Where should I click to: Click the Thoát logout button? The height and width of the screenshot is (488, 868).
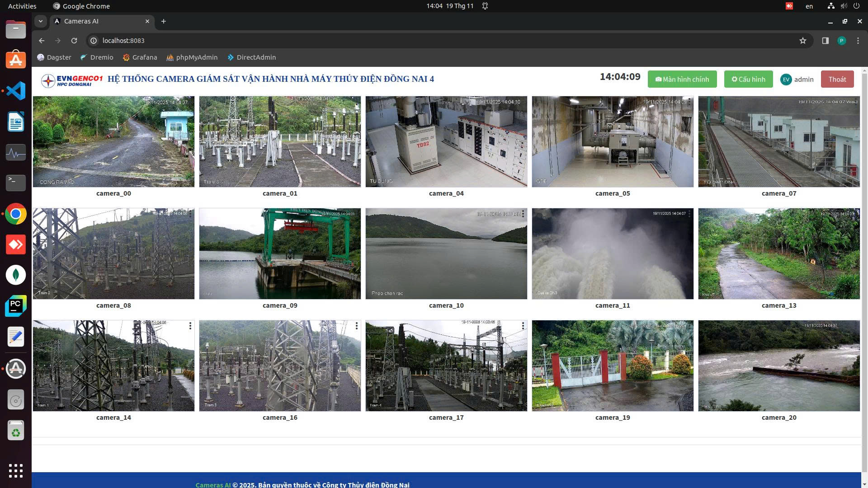coord(837,80)
